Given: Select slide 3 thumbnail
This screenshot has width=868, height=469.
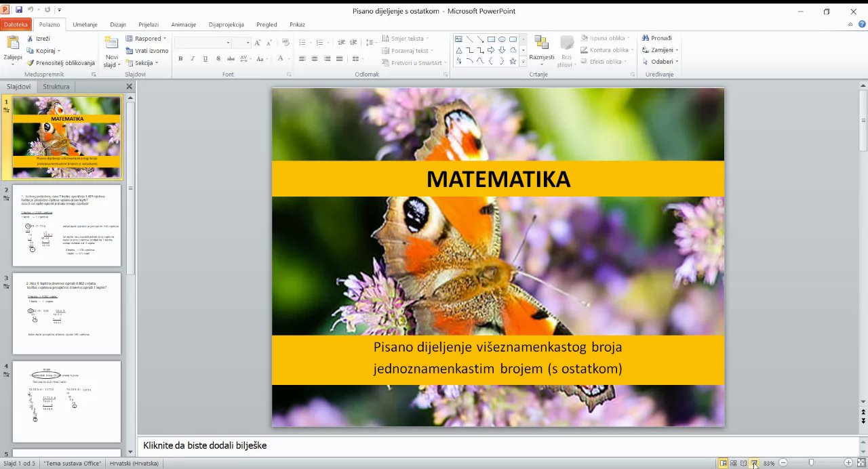Looking at the screenshot, I should click(66, 314).
